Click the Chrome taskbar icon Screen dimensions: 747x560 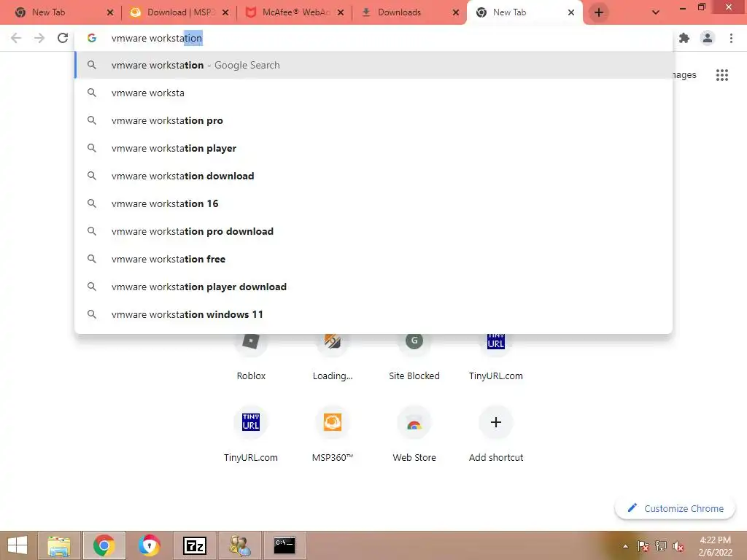pyautogui.click(x=104, y=545)
